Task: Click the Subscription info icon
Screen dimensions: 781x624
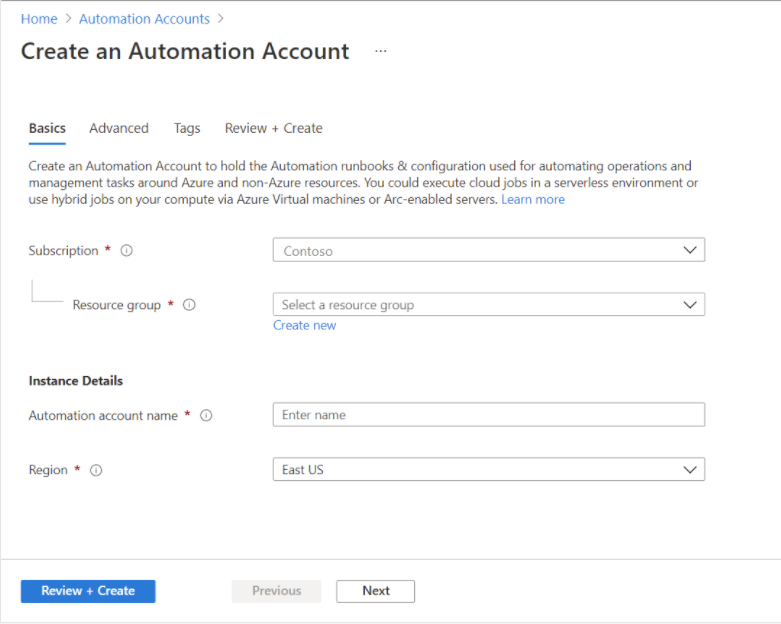Action: click(127, 251)
